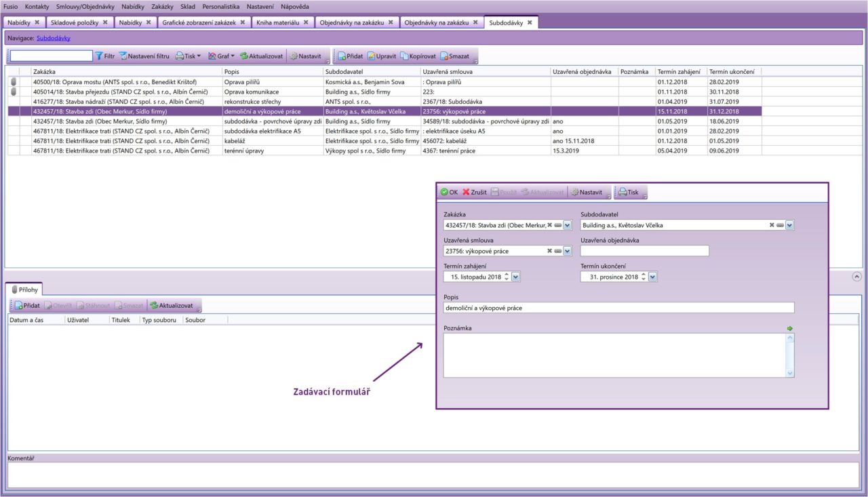Open the Termín ukončení calendar dropdown
868x497 pixels.
click(653, 277)
